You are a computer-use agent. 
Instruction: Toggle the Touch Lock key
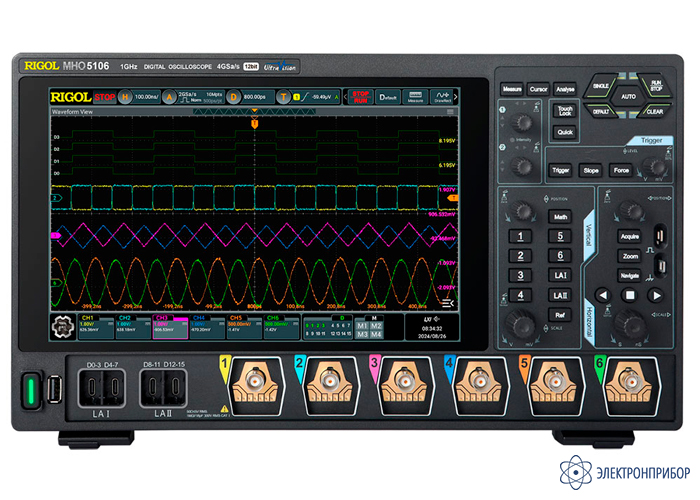pos(565,111)
